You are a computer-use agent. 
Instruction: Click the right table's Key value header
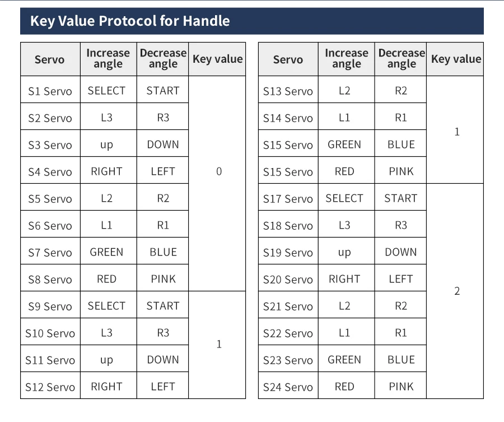456,59
